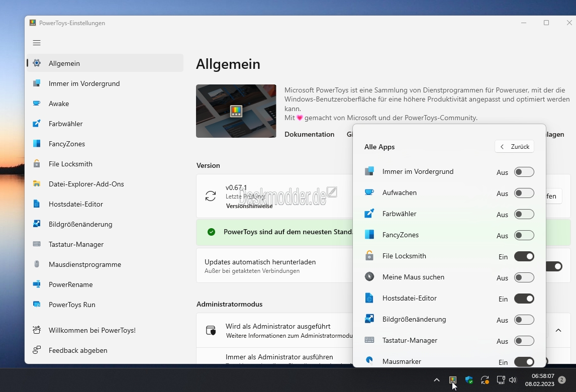Click the update sync tray icon
Screen dimensions: 576x392
[x=485, y=380]
